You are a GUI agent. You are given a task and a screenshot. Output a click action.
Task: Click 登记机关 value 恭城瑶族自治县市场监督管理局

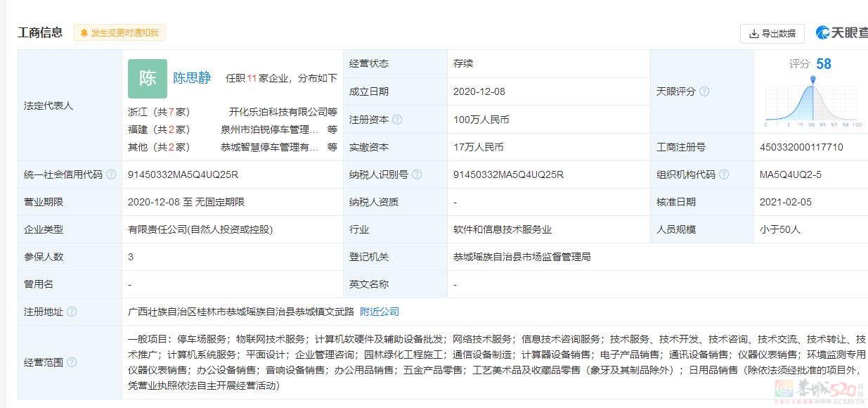tap(522, 257)
